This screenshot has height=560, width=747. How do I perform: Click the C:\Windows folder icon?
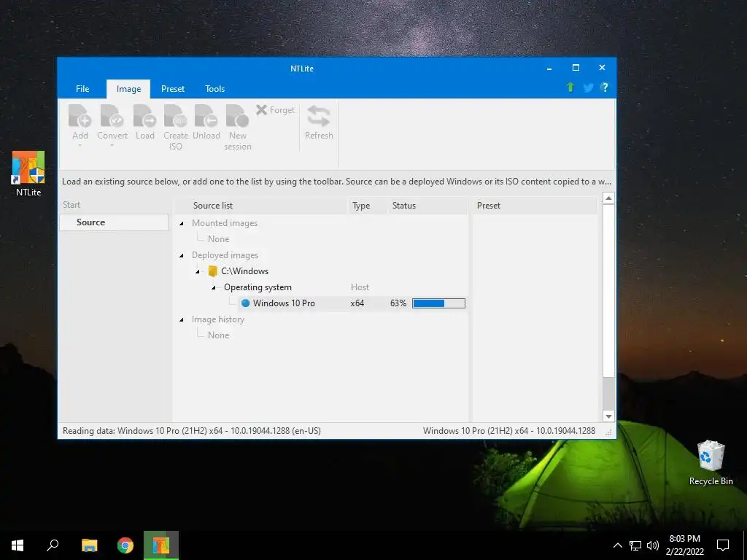213,271
